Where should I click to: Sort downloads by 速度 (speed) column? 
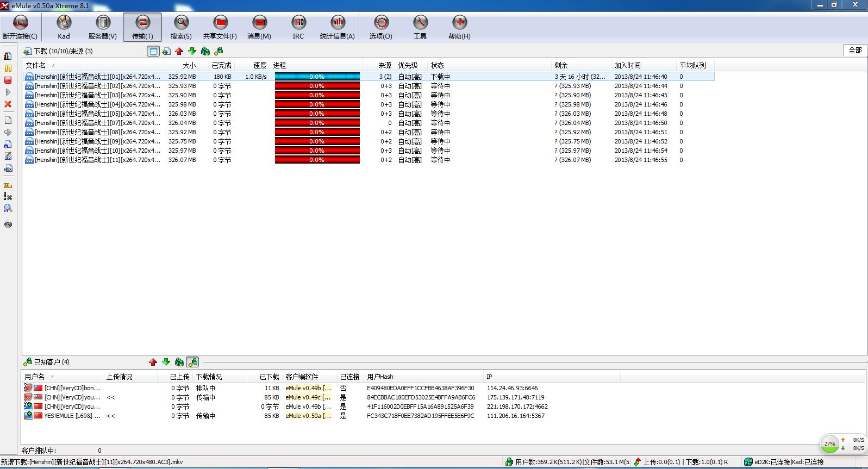pyautogui.click(x=252, y=65)
